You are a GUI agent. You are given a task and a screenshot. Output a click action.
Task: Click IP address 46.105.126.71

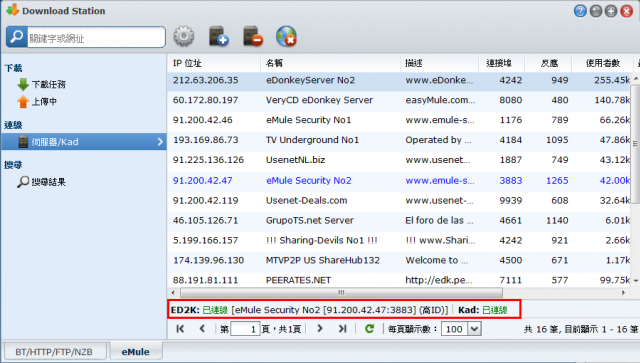click(x=205, y=220)
